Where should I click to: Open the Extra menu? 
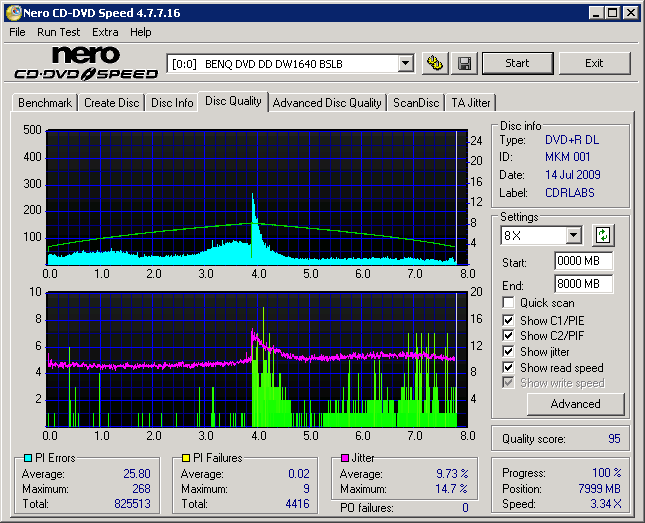tap(105, 32)
